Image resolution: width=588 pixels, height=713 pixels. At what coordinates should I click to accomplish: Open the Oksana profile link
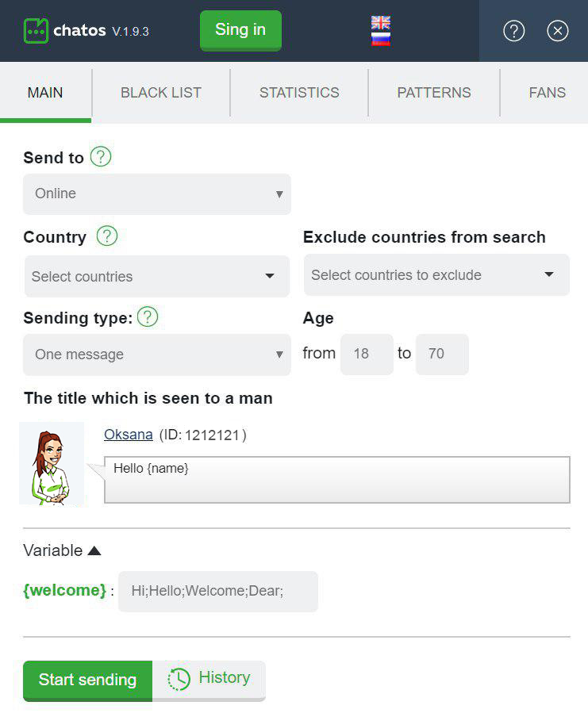pyautogui.click(x=129, y=435)
